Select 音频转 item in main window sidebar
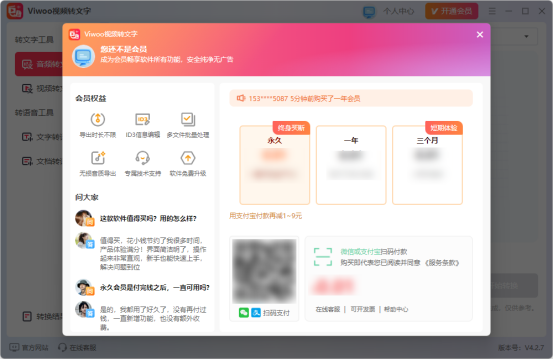 [39, 64]
